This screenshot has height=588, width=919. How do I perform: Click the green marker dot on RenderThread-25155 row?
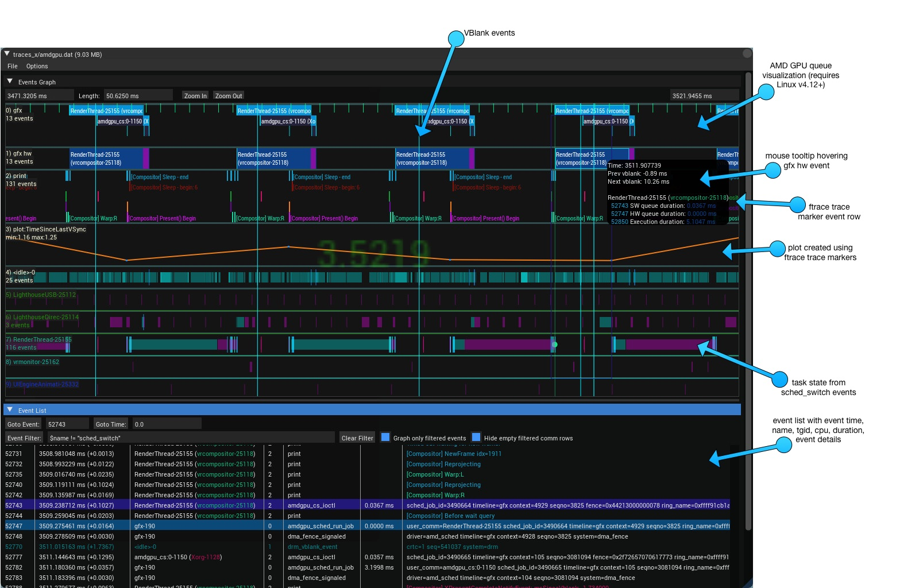[x=555, y=345]
